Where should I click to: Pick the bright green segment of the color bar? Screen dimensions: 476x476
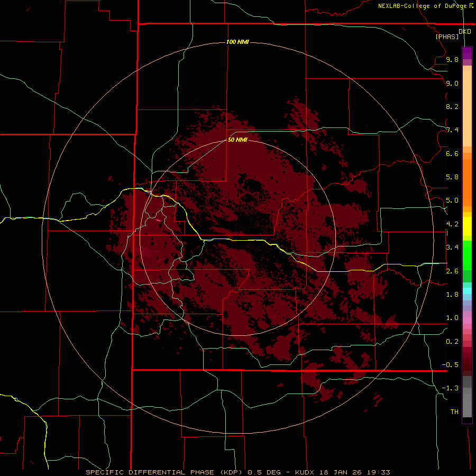pos(467,255)
